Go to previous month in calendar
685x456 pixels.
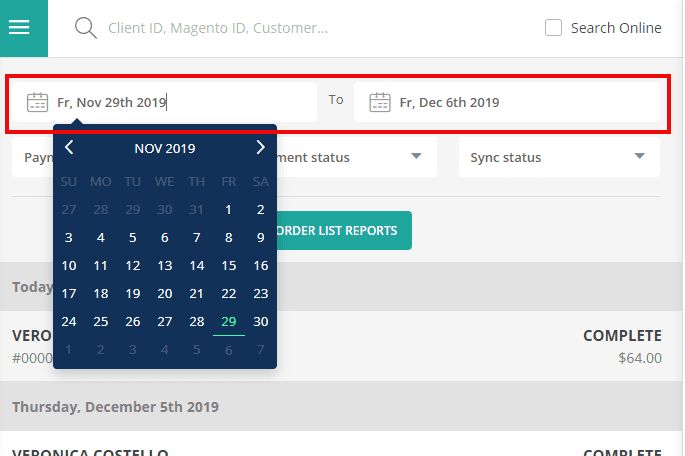[69, 148]
